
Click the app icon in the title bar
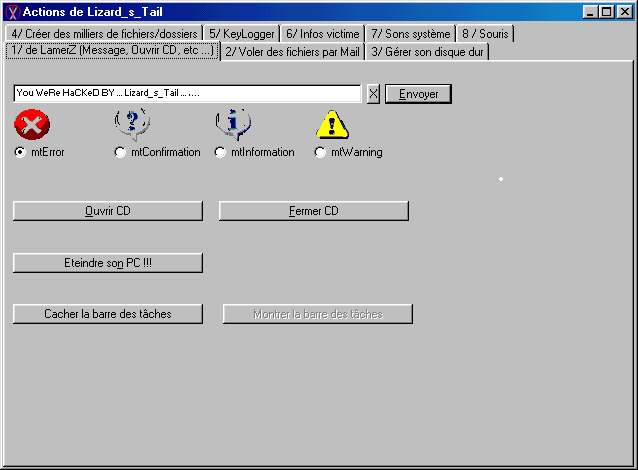(12, 12)
